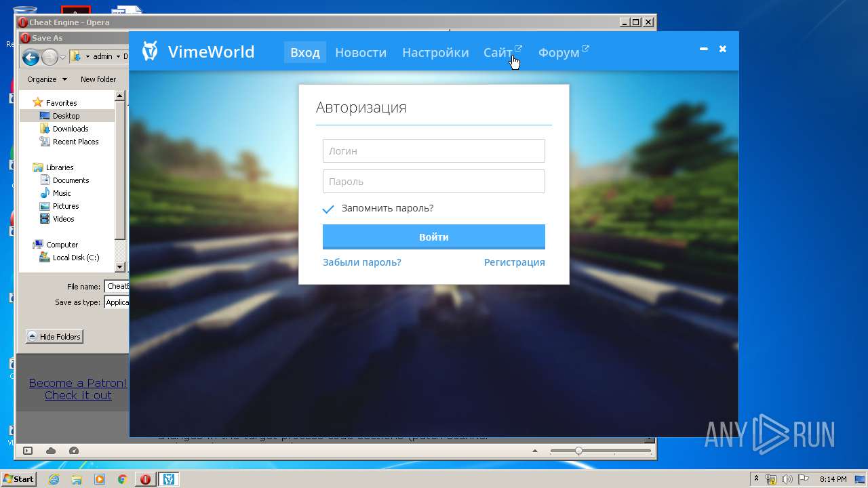Show hidden system tray icons

(757, 479)
